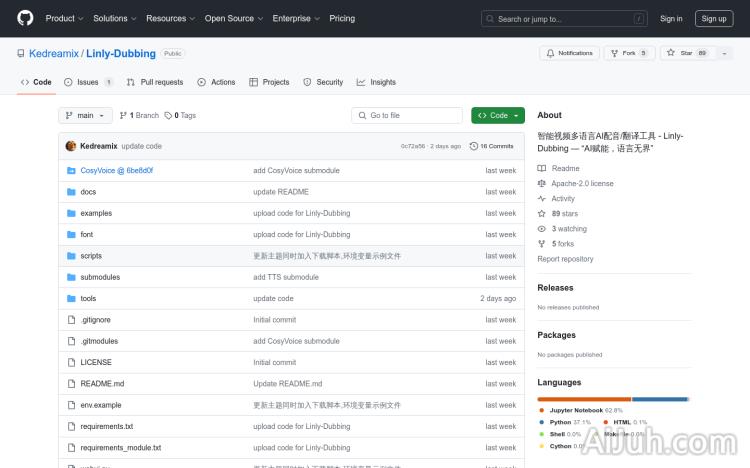Expand the main branch dropdown
Viewport: 750px width, 468px height.
(84, 115)
